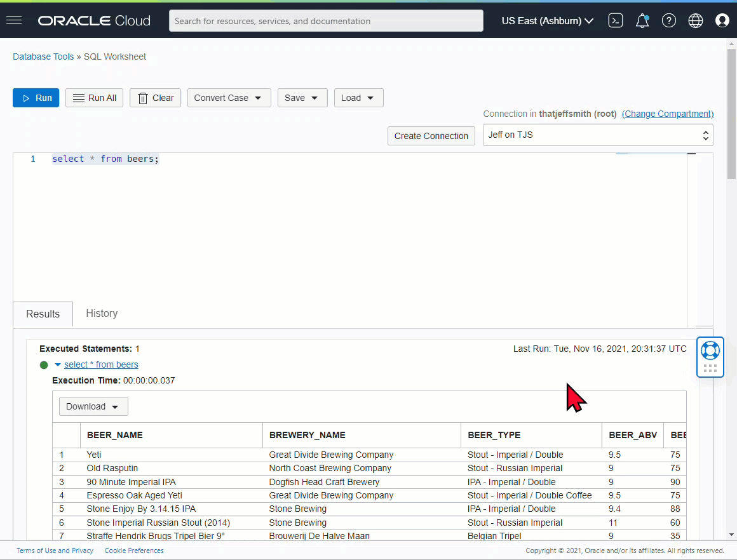Select Stout - Imperial / Double Coffee cell
737x560 pixels.
tap(532, 496)
